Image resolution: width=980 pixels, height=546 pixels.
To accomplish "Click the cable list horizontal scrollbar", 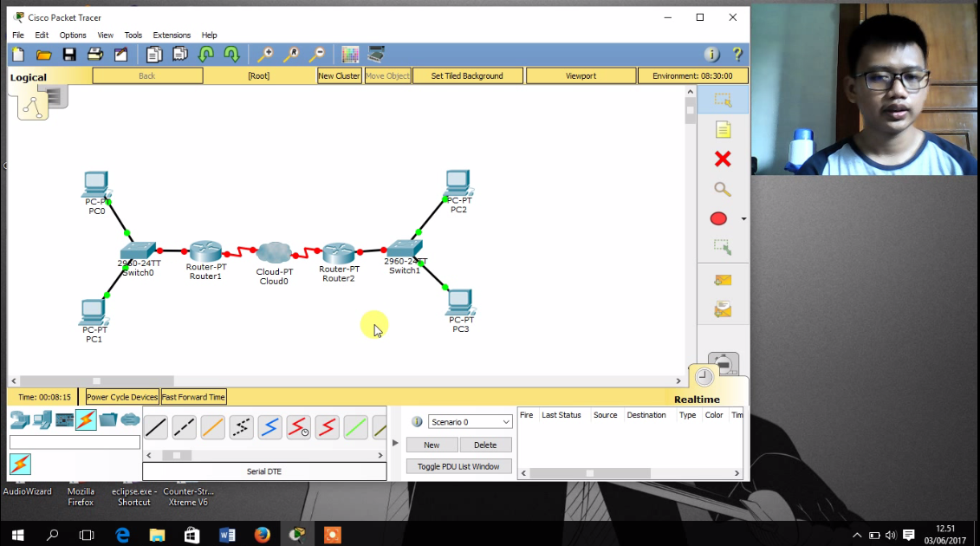I will [x=264, y=455].
